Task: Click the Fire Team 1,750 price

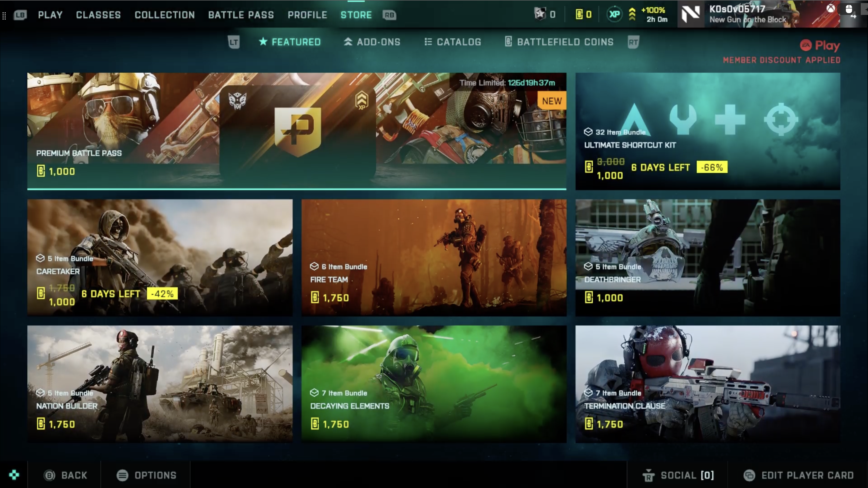Action: (330, 298)
